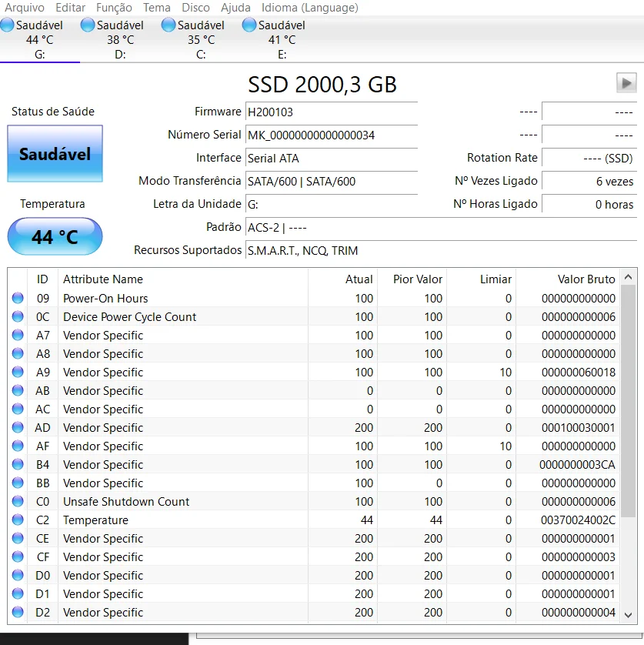The height and width of the screenshot is (645, 644).
Task: Select drive D: status orb at top
Action: (88, 25)
